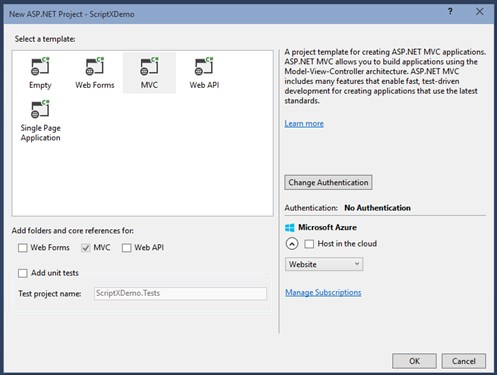This screenshot has height=375, width=497.
Task: Select the Empty project template icon
Action: click(x=40, y=66)
